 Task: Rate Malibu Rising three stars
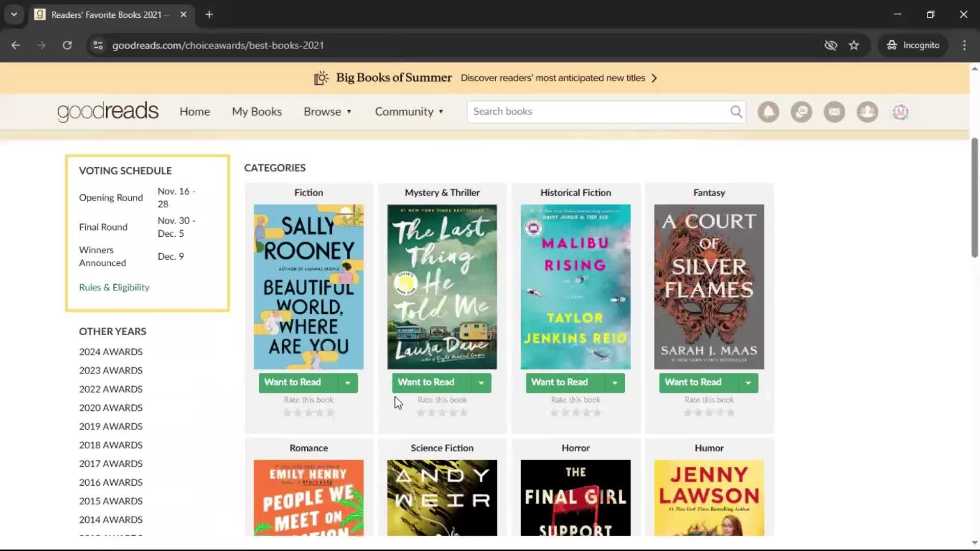[x=576, y=413]
